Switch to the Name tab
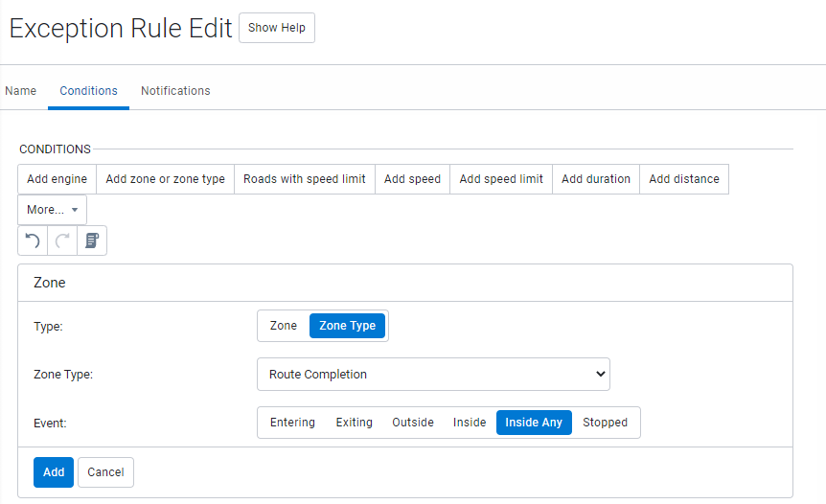The height and width of the screenshot is (504, 826). [21, 91]
